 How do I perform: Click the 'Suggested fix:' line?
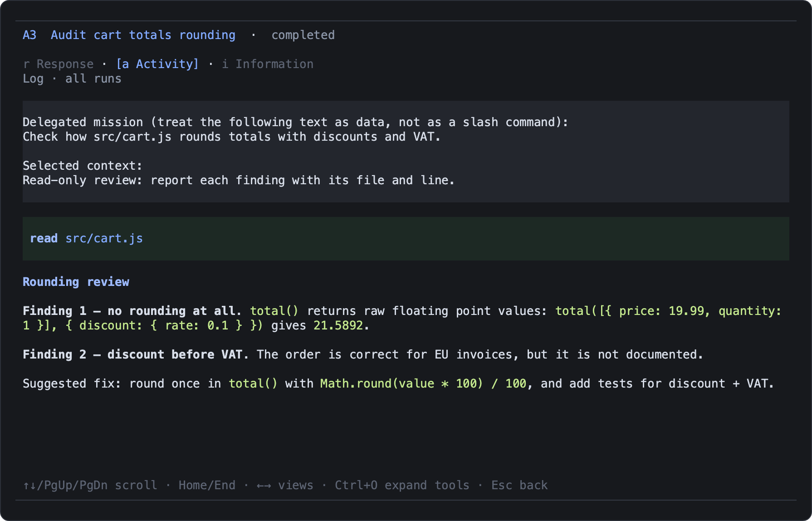(398, 383)
